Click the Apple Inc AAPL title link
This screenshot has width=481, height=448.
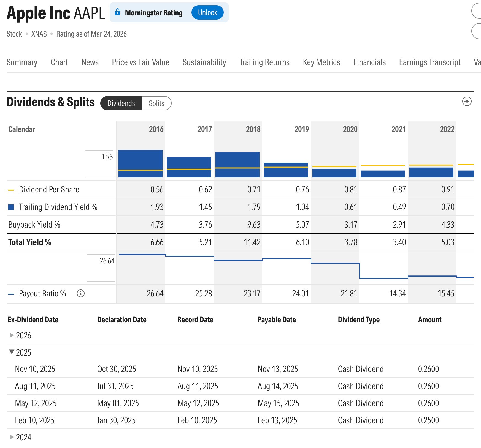[56, 13]
